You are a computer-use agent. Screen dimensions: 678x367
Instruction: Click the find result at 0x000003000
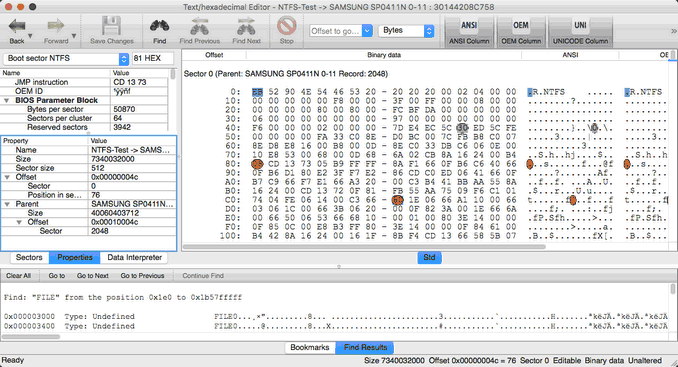coord(336,316)
